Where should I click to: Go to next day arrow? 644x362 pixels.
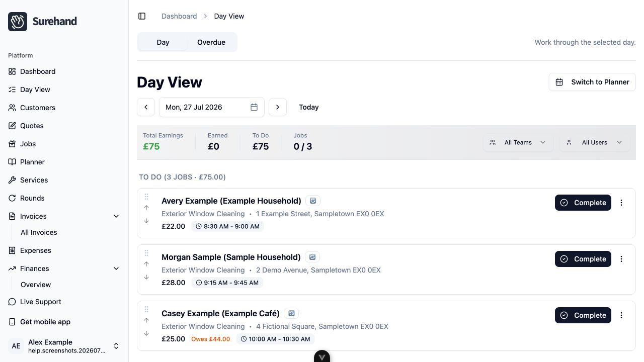[278, 107]
